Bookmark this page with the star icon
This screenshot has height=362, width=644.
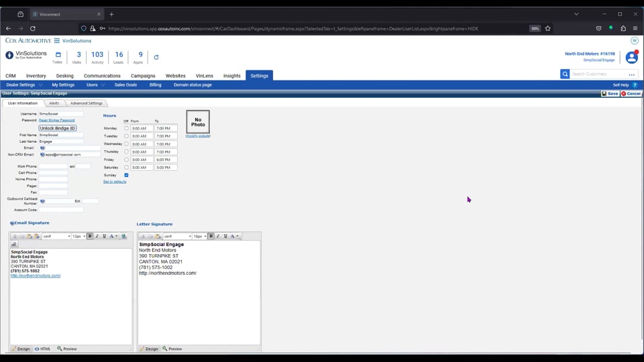coord(547,28)
